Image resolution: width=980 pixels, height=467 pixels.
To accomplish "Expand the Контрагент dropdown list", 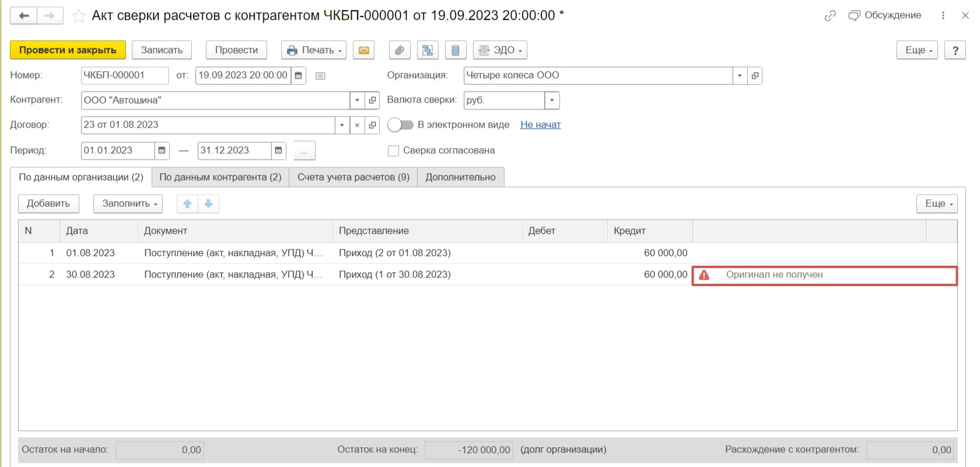I will click(x=357, y=100).
